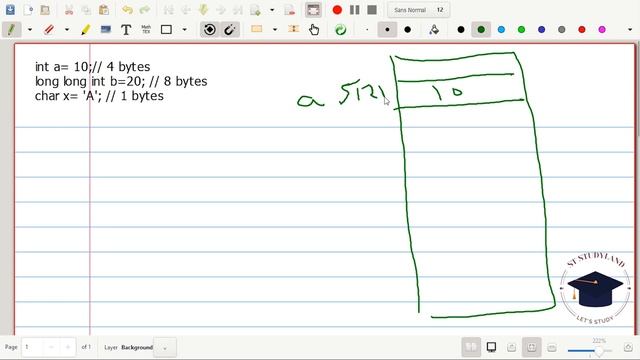
Task: Open the pen type dropdown
Action: tap(30, 29)
